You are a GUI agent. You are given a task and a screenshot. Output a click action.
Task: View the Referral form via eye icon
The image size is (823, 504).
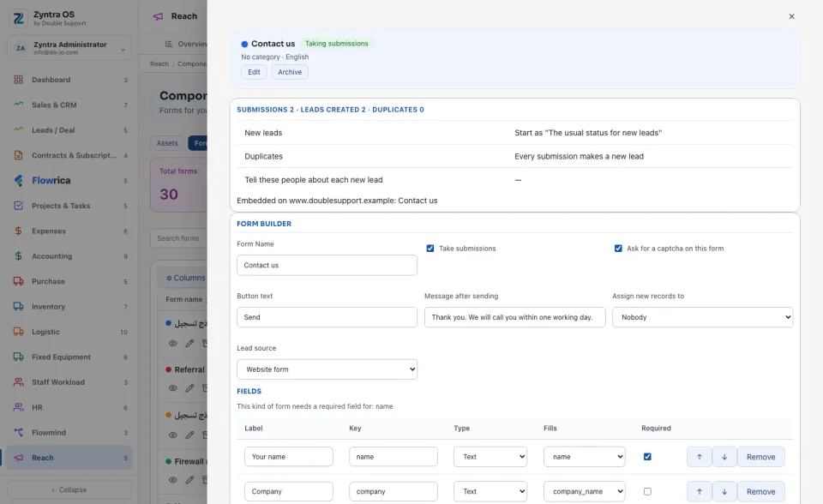[x=172, y=388]
